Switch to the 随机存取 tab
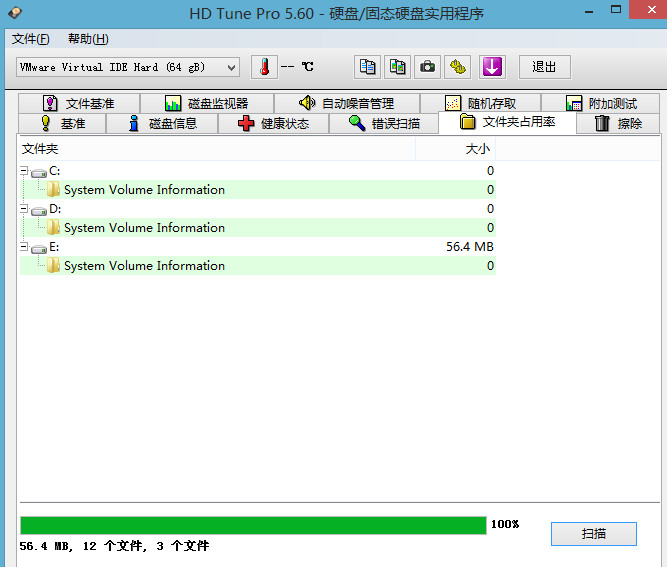Viewport: 667px width, 567px height. coord(480,103)
